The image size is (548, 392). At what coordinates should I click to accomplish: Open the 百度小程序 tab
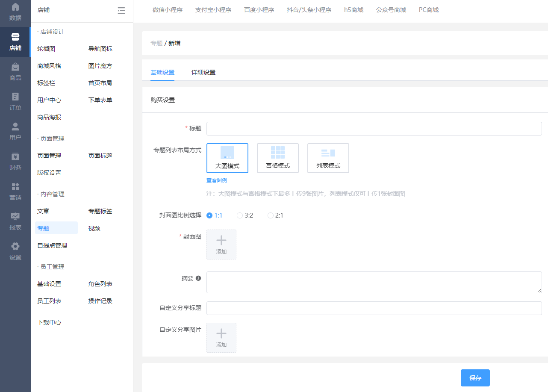[x=259, y=10]
